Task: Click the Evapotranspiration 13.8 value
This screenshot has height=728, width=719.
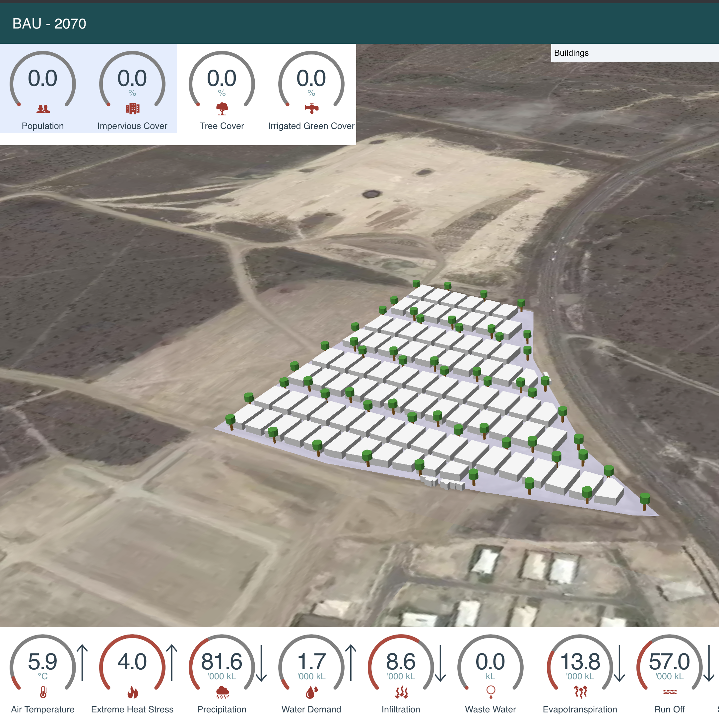Action: tap(580, 662)
